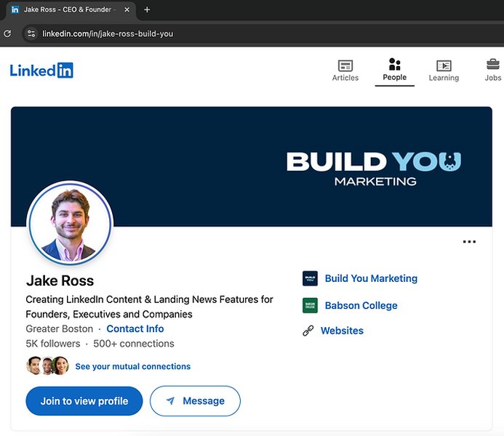Viewport: 504px width, 436px height.
Task: Close the Jake Ross browser tab
Action: [127, 9]
